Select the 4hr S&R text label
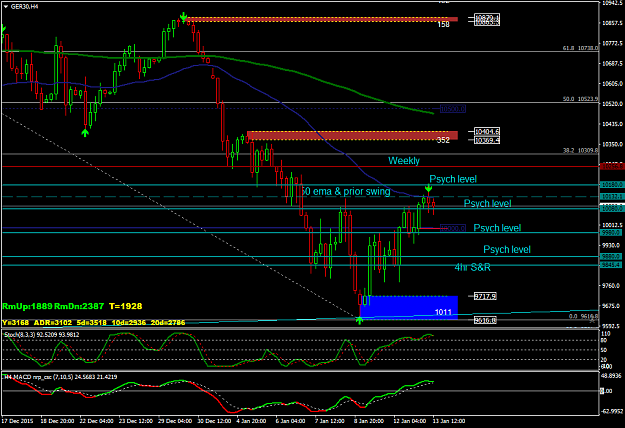This screenshot has width=625, height=428. point(473,267)
